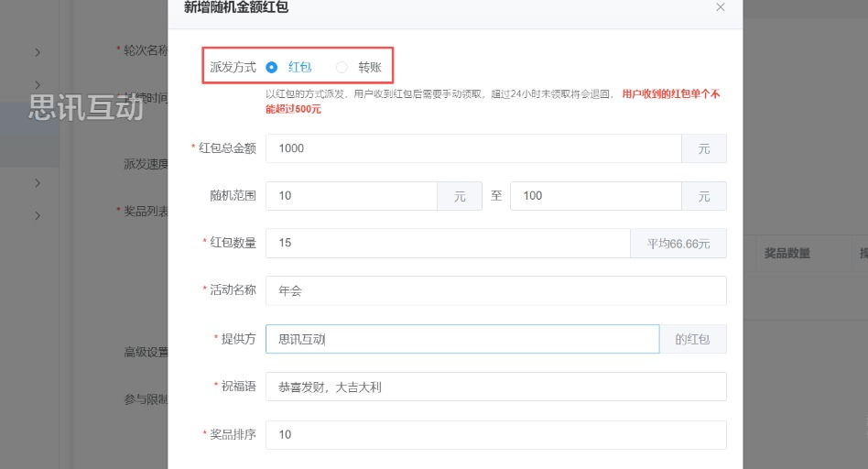Click the 提供方 field with 思讯互动
Viewport: 868px width, 469px height.
click(x=461, y=339)
